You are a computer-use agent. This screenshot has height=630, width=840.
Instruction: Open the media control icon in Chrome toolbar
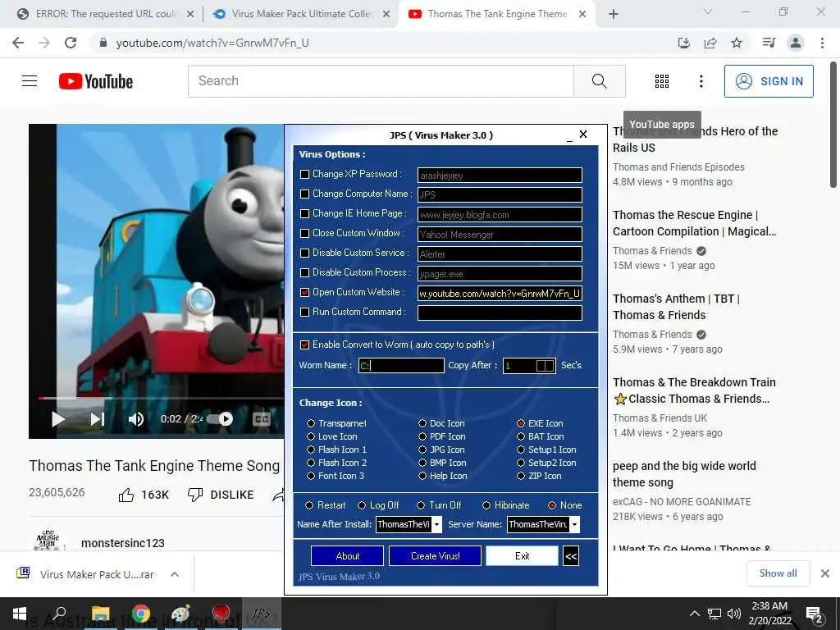(x=769, y=43)
